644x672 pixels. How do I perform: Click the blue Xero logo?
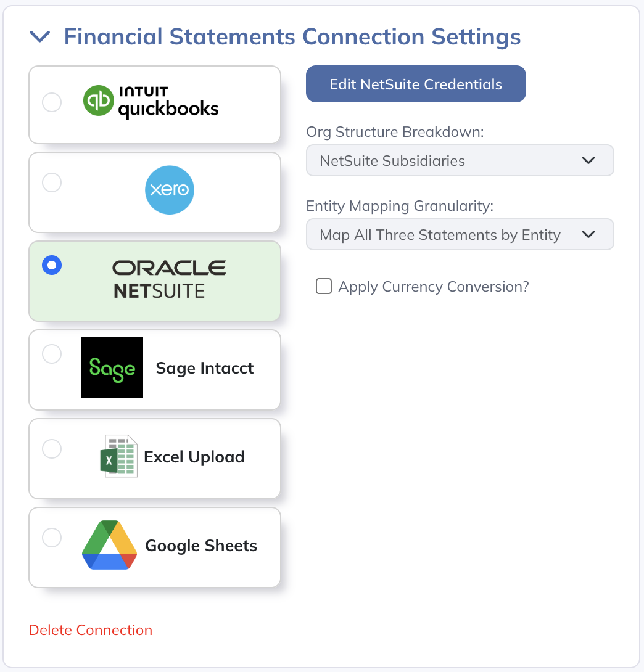click(x=170, y=191)
